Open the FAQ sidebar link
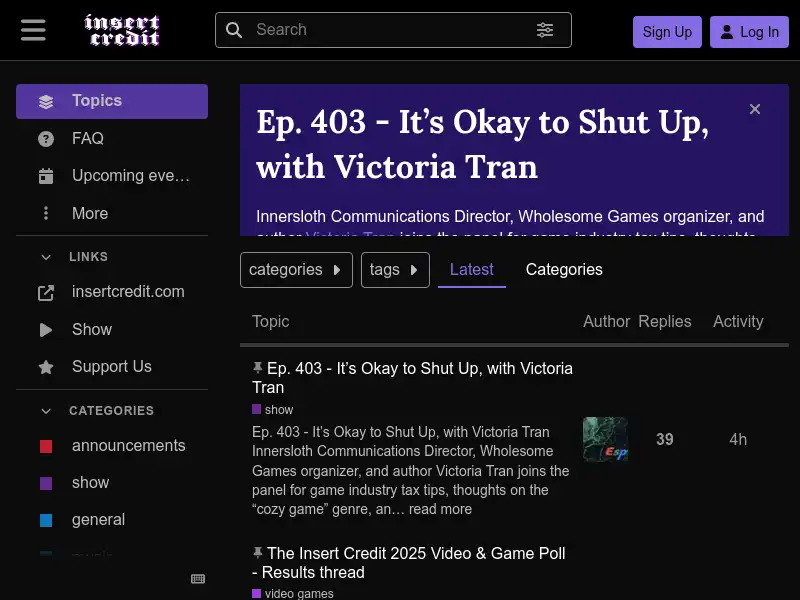 coord(112,138)
